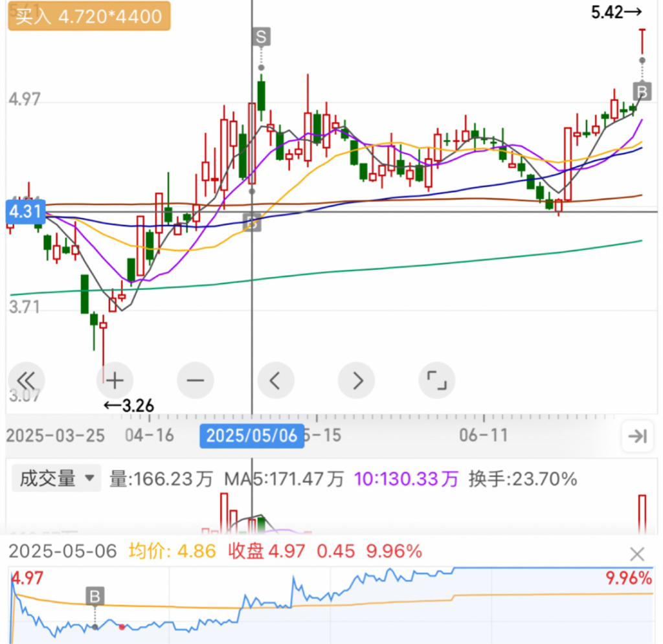The width and height of the screenshot is (663, 644).
Task: Tap the MA5:171.47万 volume indicator
Action: coord(284,479)
